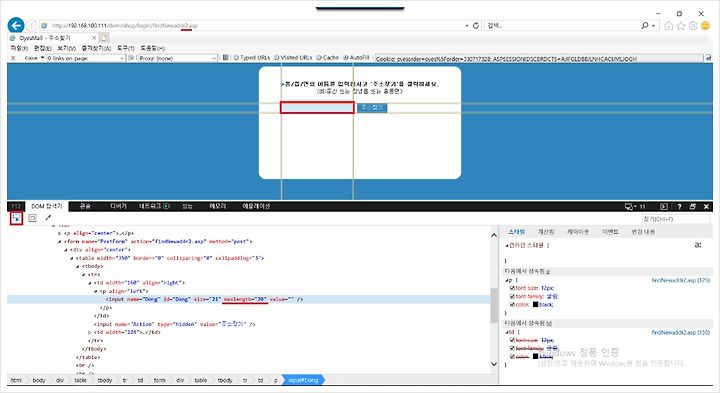
Task: Switch to the Emulation (에뮬레이션) tab
Action: coord(256,206)
